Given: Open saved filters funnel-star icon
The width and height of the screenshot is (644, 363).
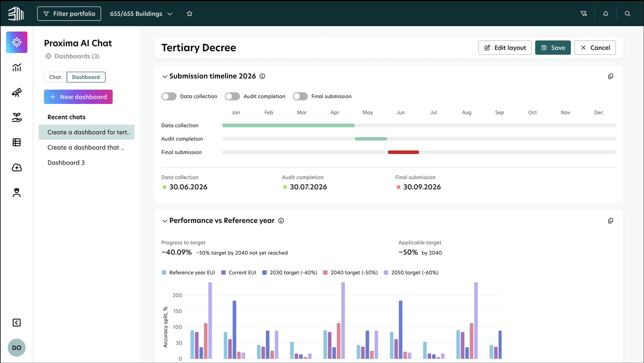Looking at the screenshot, I should [584, 14].
